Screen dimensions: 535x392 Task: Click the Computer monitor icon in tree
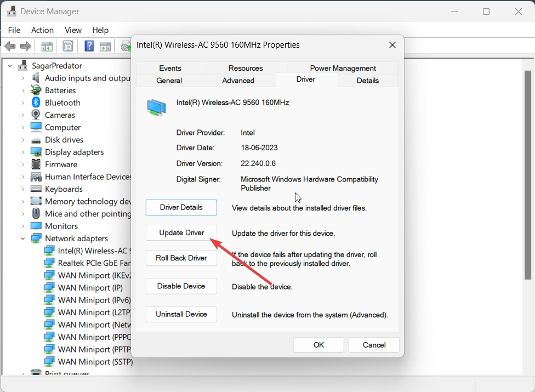pos(36,127)
